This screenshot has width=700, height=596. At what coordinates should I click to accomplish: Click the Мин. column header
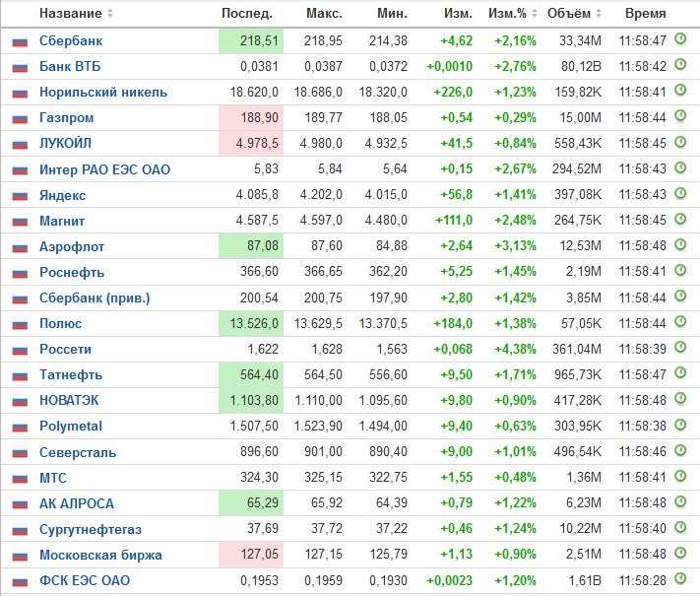pyautogui.click(x=392, y=14)
